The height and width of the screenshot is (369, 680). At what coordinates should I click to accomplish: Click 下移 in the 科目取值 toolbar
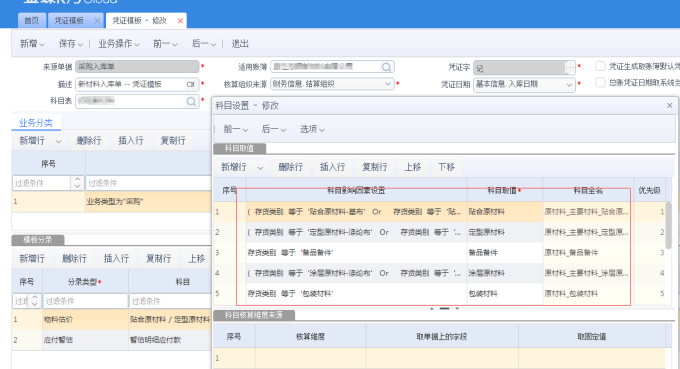[x=446, y=167]
